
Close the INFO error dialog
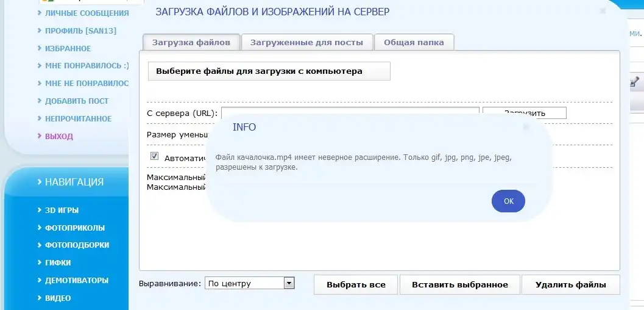click(526, 127)
